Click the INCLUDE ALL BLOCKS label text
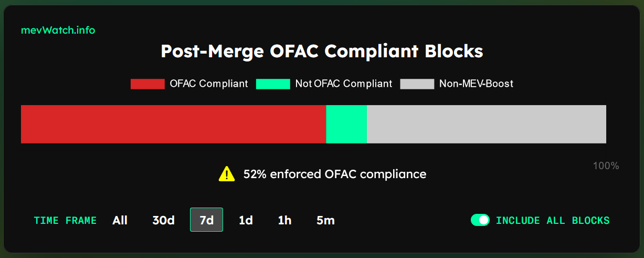 [x=553, y=220]
